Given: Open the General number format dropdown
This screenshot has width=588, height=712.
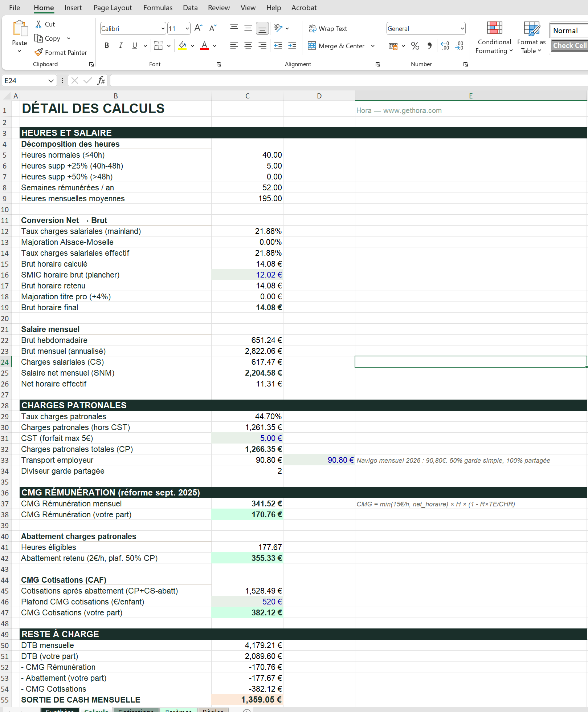Looking at the screenshot, I should pyautogui.click(x=425, y=28).
